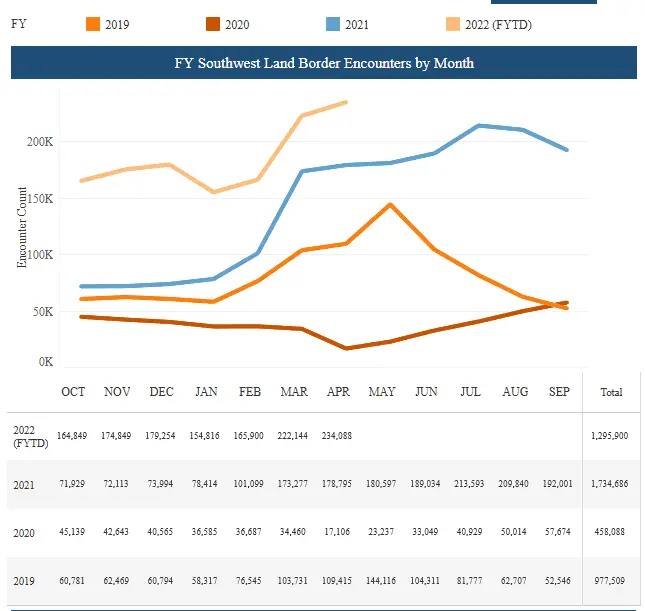Select the 2022 (FYTD) row label in table
Image resolution: width=645 pixels, height=611 pixels.
25,436
